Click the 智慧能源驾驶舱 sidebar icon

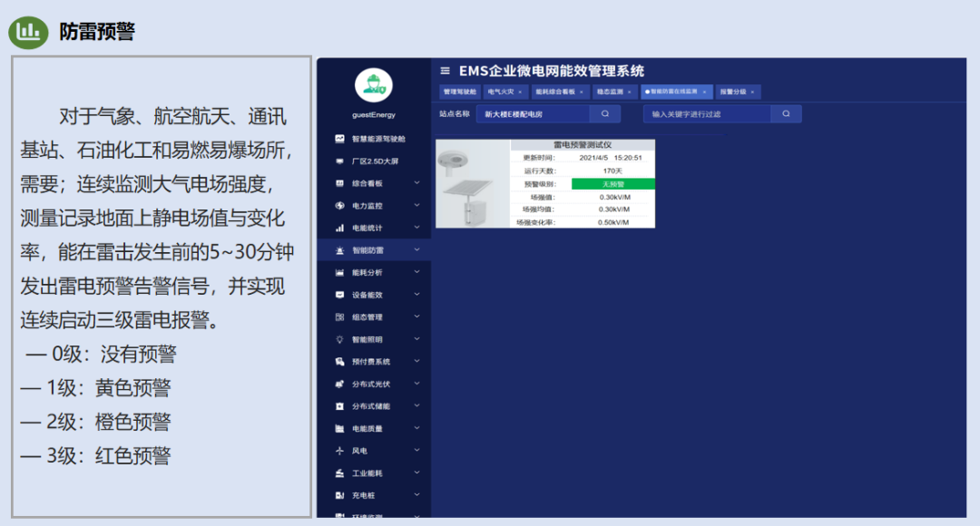coord(339,139)
